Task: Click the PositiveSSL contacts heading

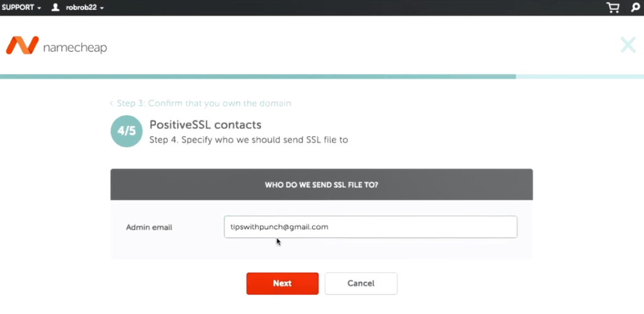Action: 206,125
